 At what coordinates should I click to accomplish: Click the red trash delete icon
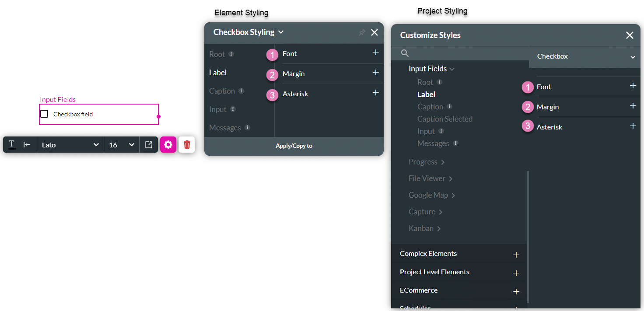point(187,145)
